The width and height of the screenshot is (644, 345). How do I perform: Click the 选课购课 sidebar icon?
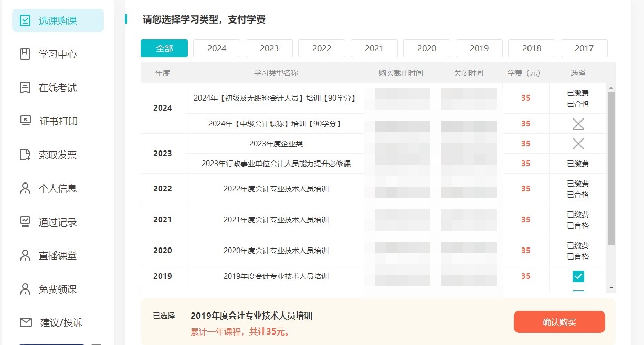(25, 20)
